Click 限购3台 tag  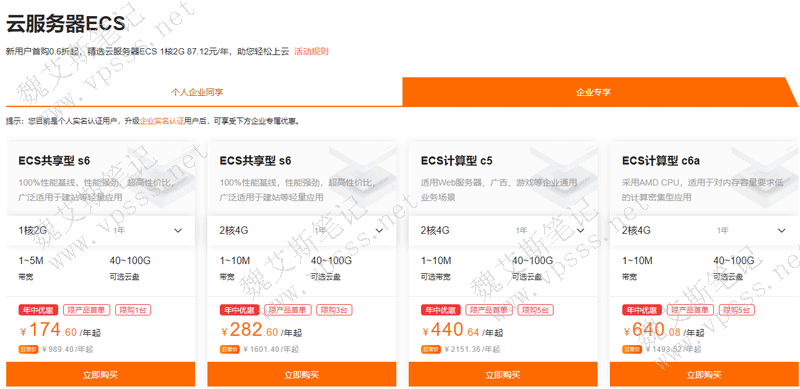[x=334, y=310]
